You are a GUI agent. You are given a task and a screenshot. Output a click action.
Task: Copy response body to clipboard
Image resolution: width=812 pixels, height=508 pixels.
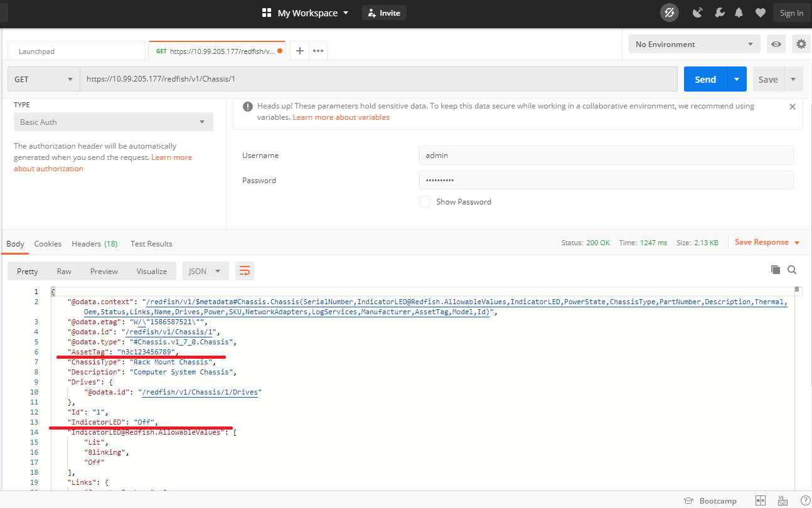click(776, 270)
